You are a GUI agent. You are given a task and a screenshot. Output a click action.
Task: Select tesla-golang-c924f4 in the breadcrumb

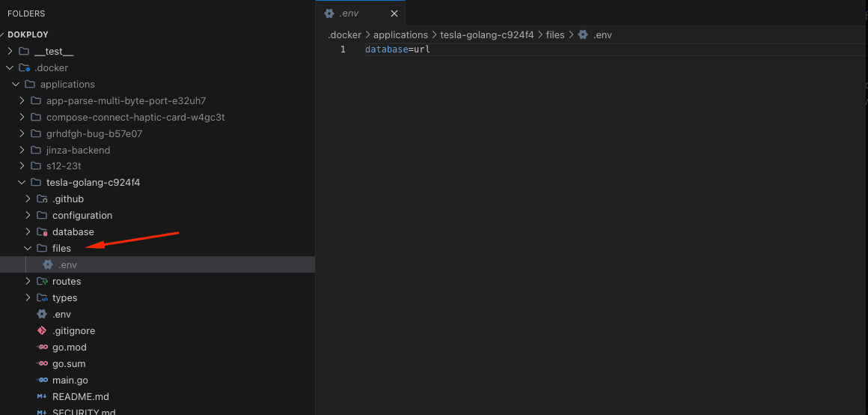click(x=487, y=35)
